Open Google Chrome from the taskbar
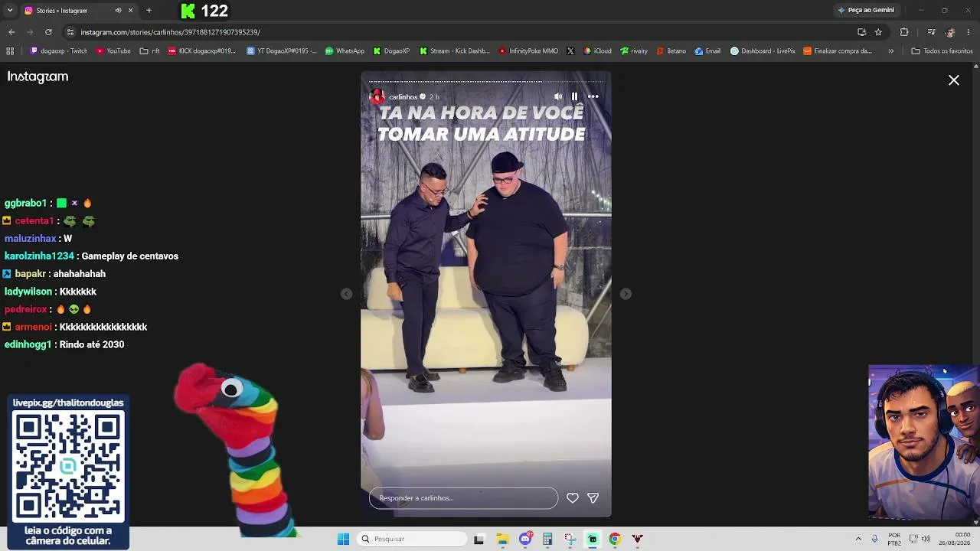This screenshot has height=551, width=980. click(615, 539)
